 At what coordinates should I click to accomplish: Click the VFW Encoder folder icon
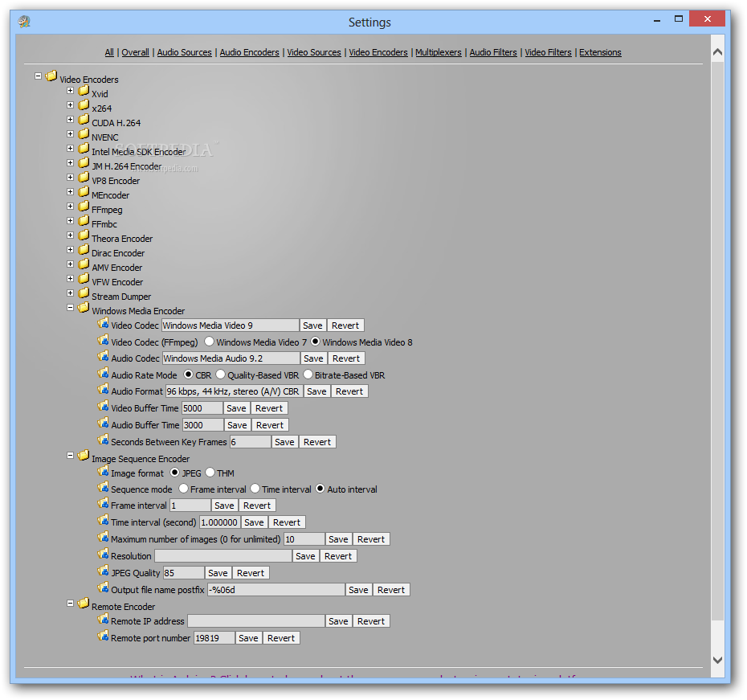84,278
